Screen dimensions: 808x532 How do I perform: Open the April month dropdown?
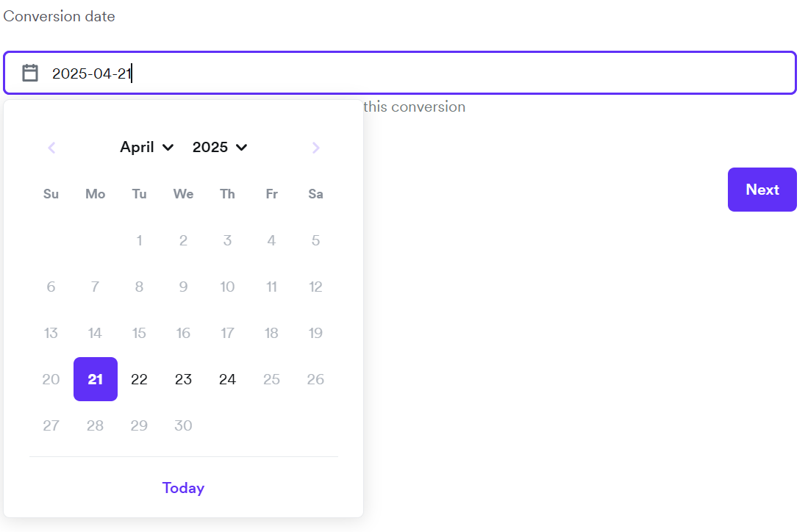coord(147,147)
